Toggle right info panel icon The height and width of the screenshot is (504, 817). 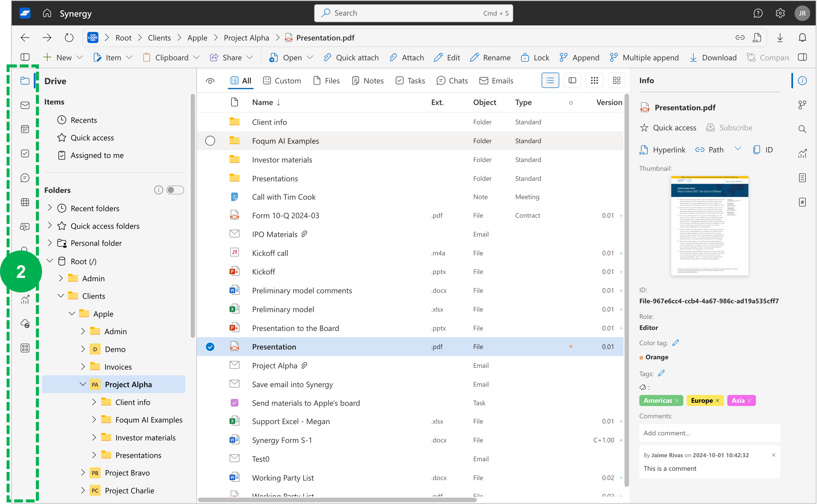[802, 57]
